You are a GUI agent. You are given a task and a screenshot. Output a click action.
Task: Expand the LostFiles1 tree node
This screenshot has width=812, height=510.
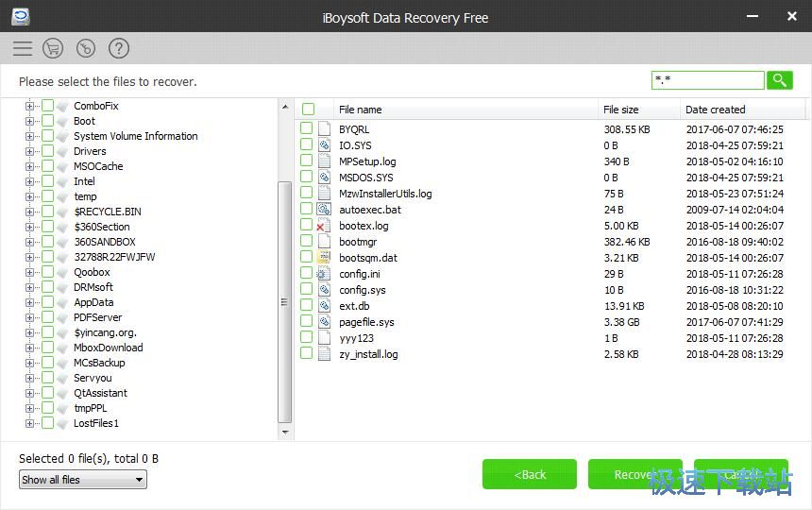coord(29,423)
